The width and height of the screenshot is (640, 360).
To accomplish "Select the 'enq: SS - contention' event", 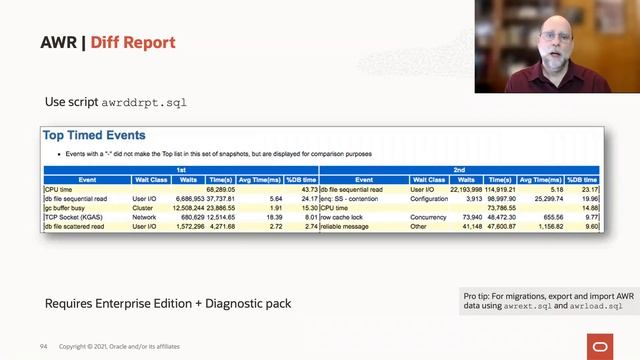I will pyautogui.click(x=349, y=199).
